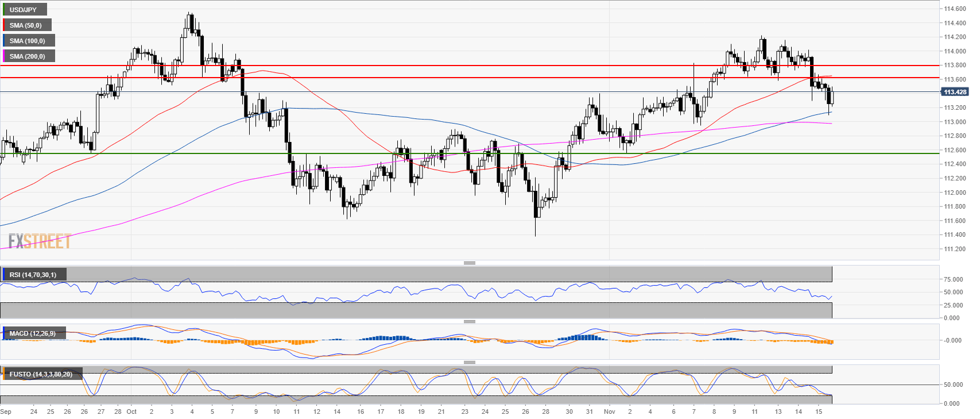Click the current price tag 113.428

point(955,92)
